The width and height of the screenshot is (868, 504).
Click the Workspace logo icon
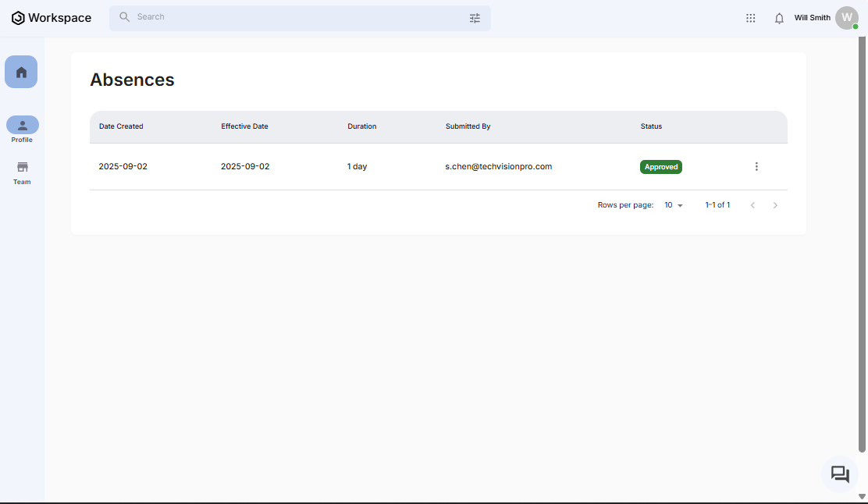pyautogui.click(x=18, y=18)
